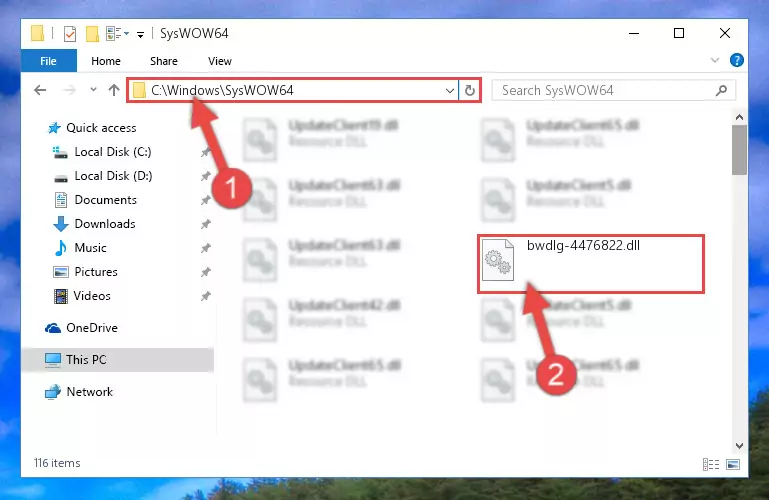Click the pin icon beside Documents
Viewport: 769px width, 500px height.
(205, 200)
